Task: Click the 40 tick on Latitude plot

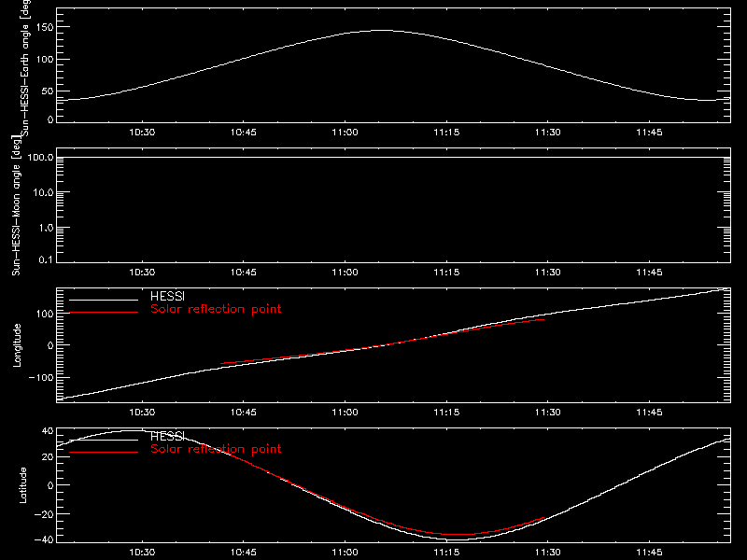Action: coord(48,431)
